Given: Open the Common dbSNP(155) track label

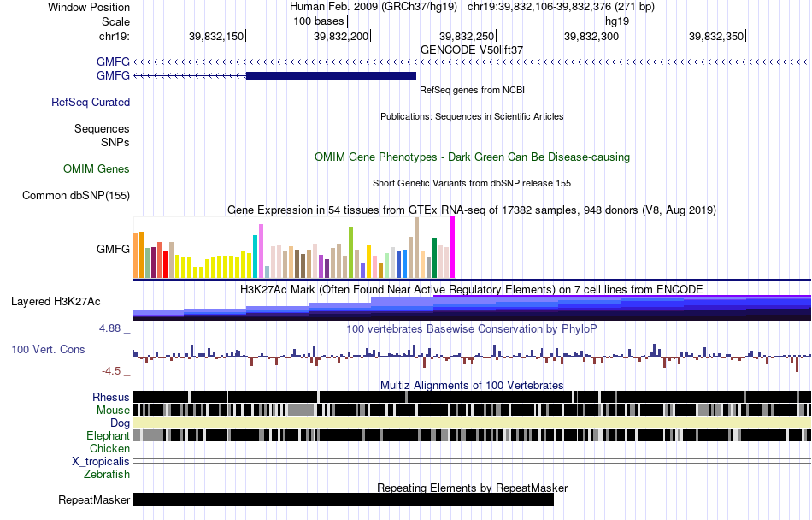Looking at the screenshot, I should coord(76,195).
